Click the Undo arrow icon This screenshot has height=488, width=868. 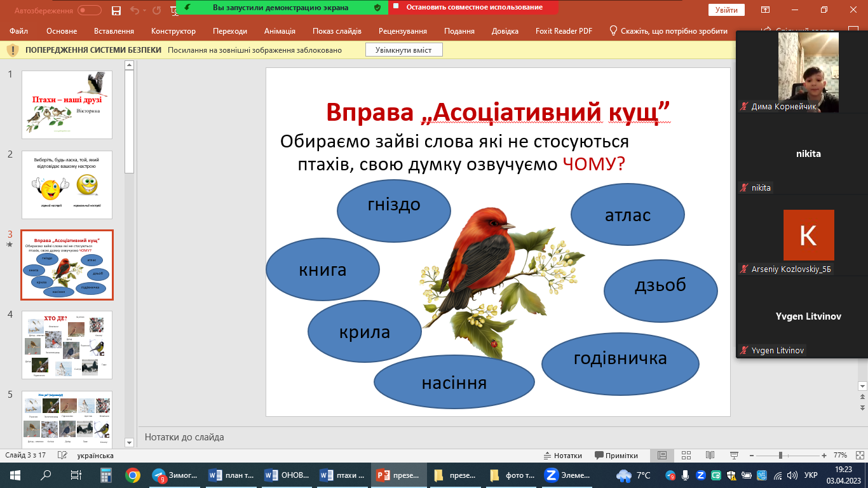[x=134, y=10]
